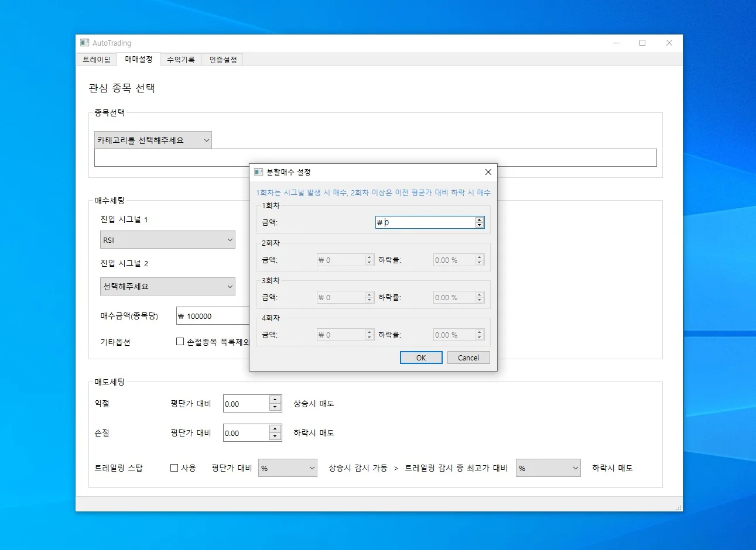Decrease the 손절 value with down arrow
The height and width of the screenshot is (550, 756).
275,437
